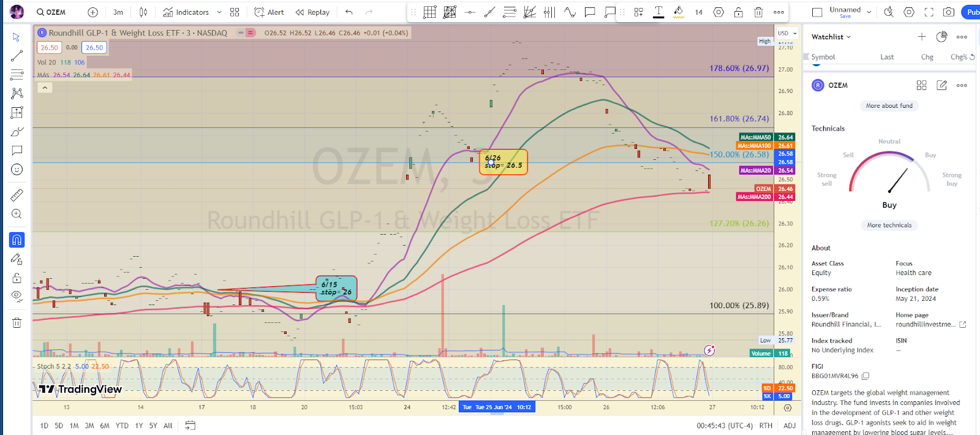Expand the favorite indicators dropdown arrow
Screen dimensions: 980x435
[x=219, y=12]
